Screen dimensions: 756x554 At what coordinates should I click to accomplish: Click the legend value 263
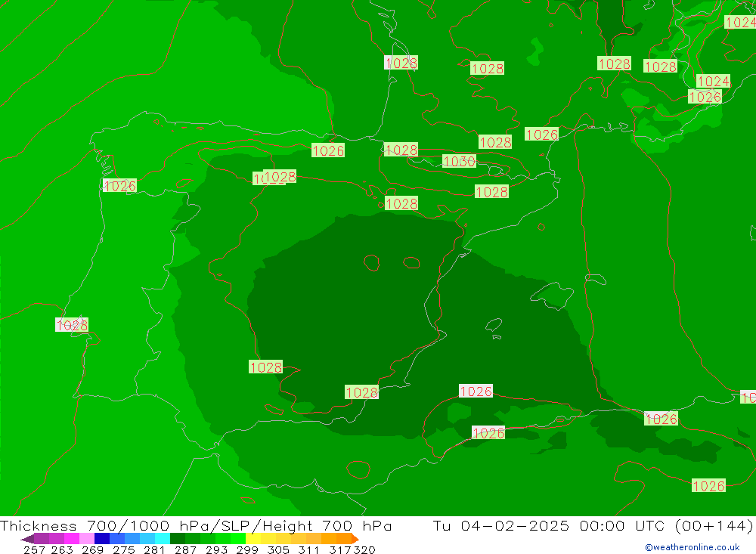[62, 549]
